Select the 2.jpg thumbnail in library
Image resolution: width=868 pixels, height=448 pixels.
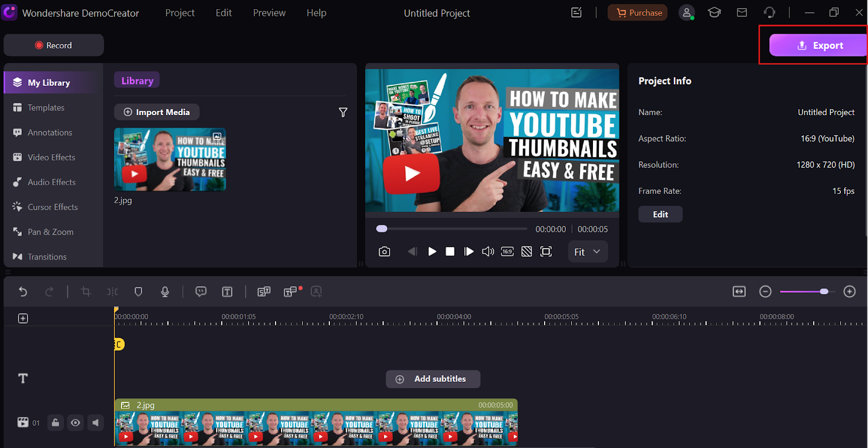point(170,160)
